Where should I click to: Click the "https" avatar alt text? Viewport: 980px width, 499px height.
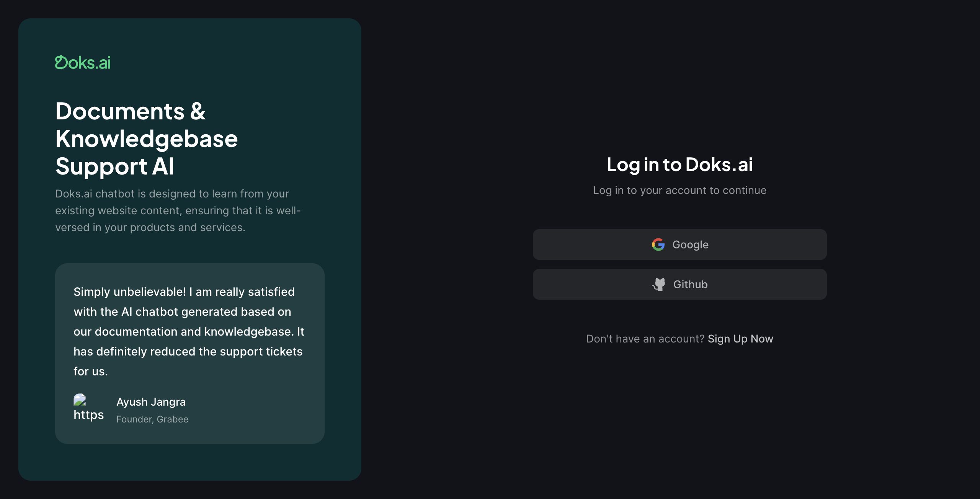coord(88,415)
